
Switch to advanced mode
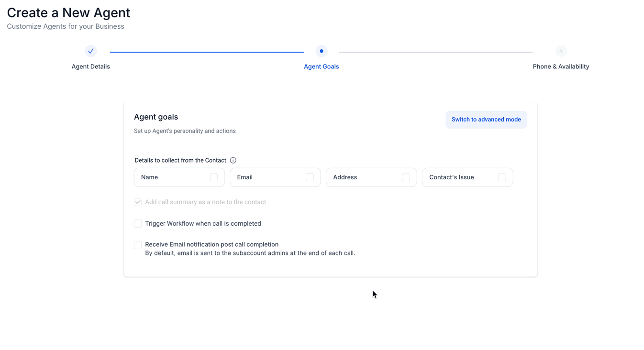point(486,120)
